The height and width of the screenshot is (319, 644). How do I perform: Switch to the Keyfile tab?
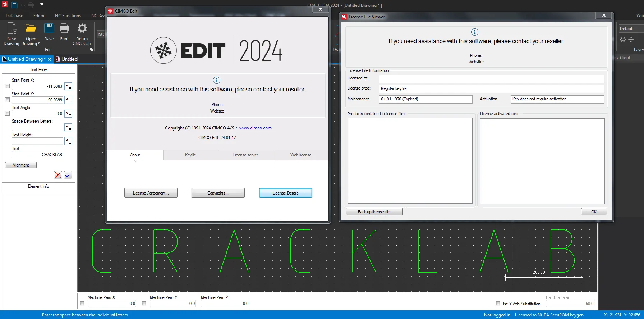(x=190, y=155)
